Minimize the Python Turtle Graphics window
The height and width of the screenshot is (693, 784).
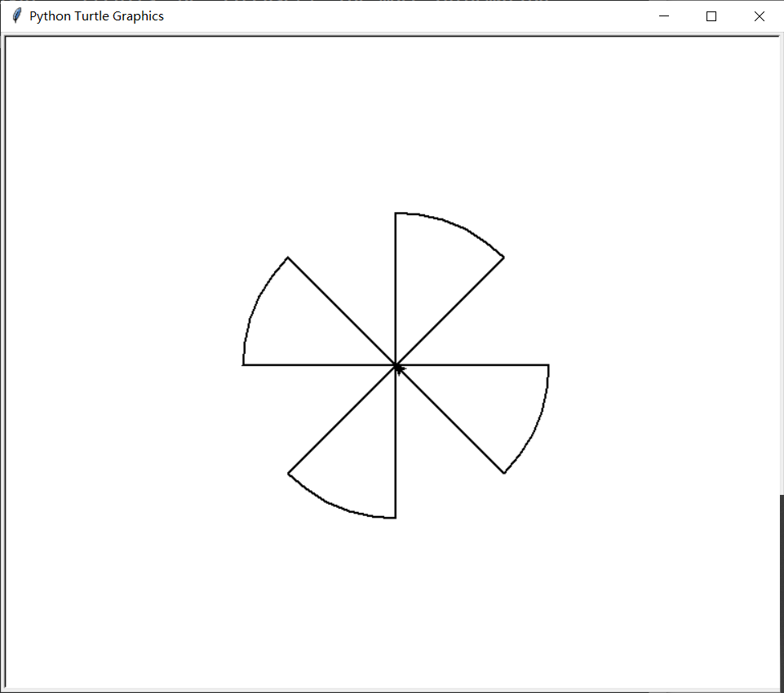point(663,16)
